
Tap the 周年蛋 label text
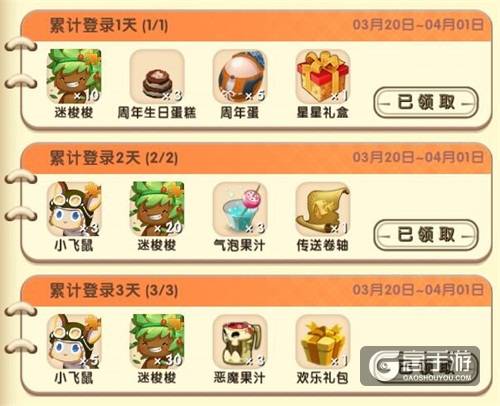click(239, 112)
